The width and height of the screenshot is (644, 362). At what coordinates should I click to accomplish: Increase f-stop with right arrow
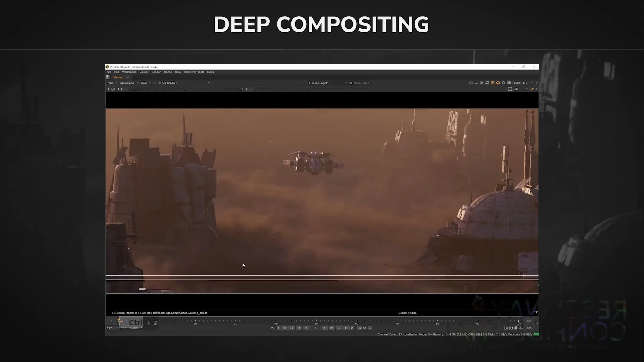tap(119, 89)
